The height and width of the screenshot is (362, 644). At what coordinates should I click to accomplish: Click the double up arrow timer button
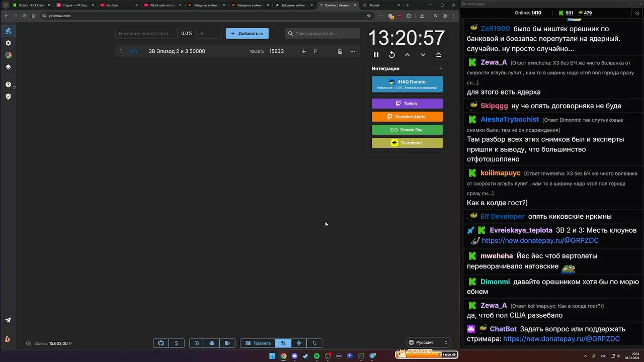439,55
